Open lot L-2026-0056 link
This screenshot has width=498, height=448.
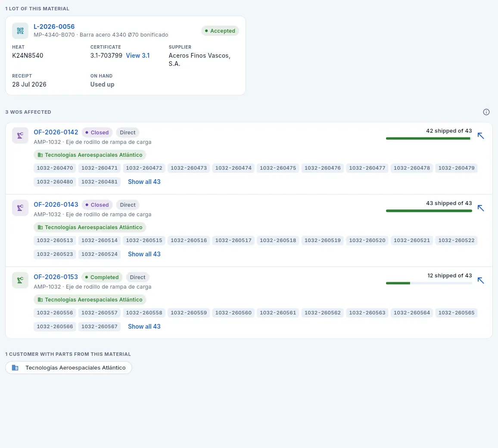click(x=54, y=27)
